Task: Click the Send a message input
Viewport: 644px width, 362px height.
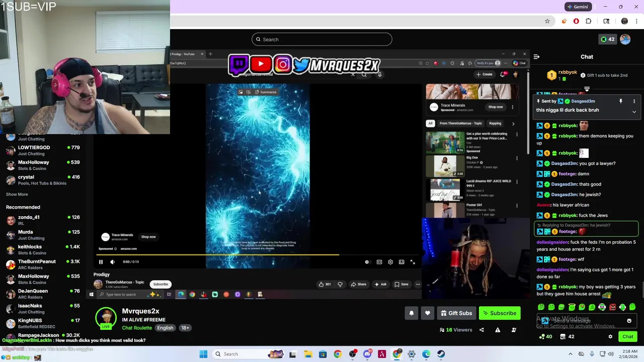Action: tap(587, 321)
